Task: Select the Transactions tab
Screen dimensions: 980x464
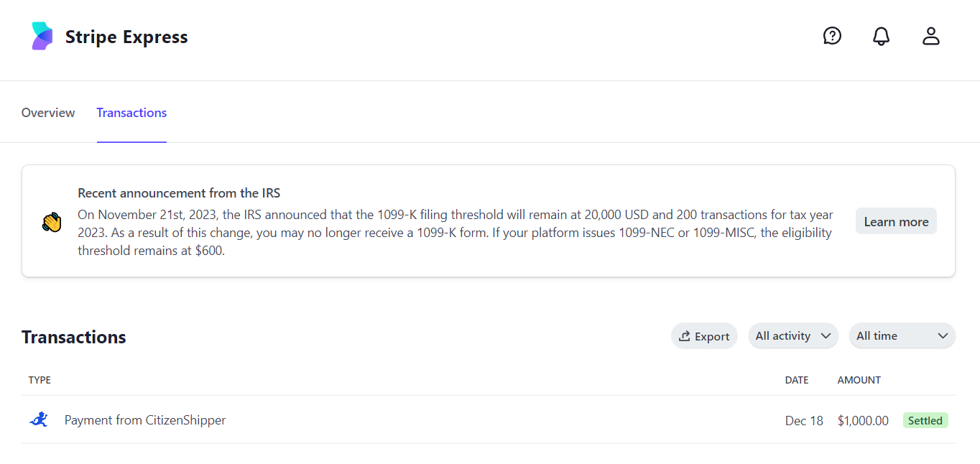Action: (x=131, y=113)
